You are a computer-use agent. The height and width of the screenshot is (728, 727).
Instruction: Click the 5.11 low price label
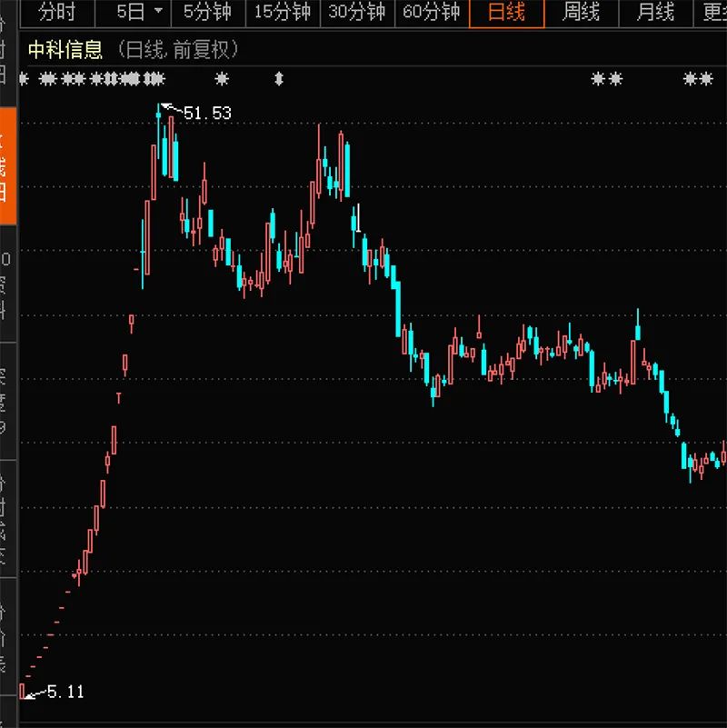66,692
